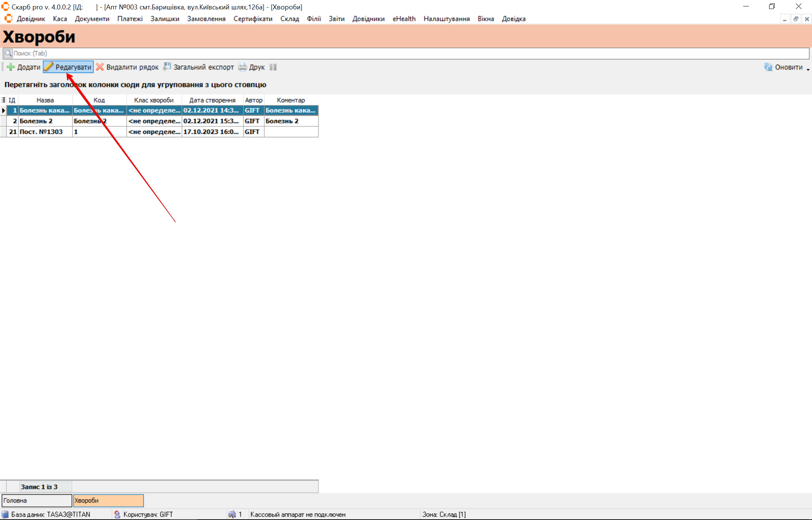
Task: Click the green plus Додати icon
Action: tap(11, 67)
